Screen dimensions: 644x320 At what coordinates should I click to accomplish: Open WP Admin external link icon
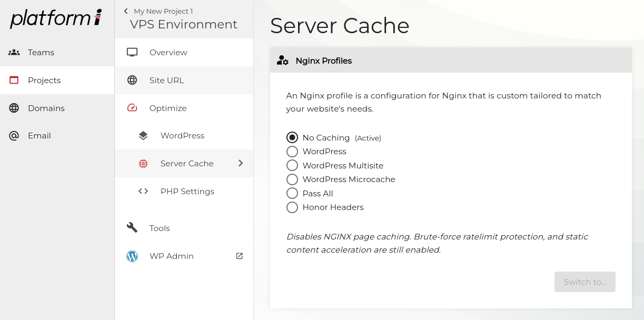click(239, 256)
